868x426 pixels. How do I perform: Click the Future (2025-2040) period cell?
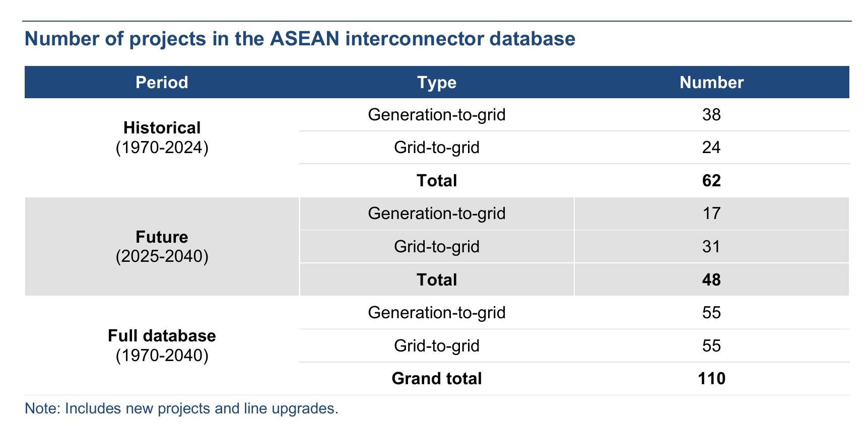162,246
